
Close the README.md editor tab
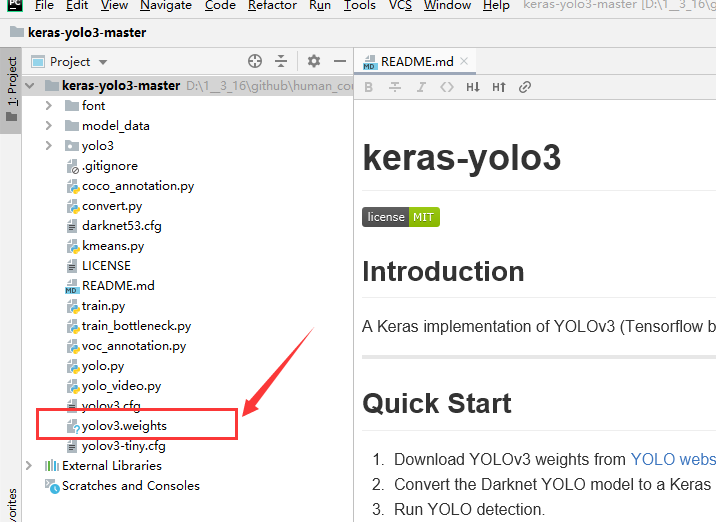coord(464,61)
